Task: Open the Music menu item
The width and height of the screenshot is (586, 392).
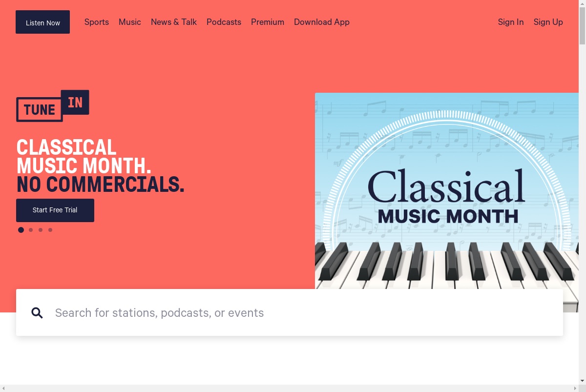Action: [x=130, y=22]
